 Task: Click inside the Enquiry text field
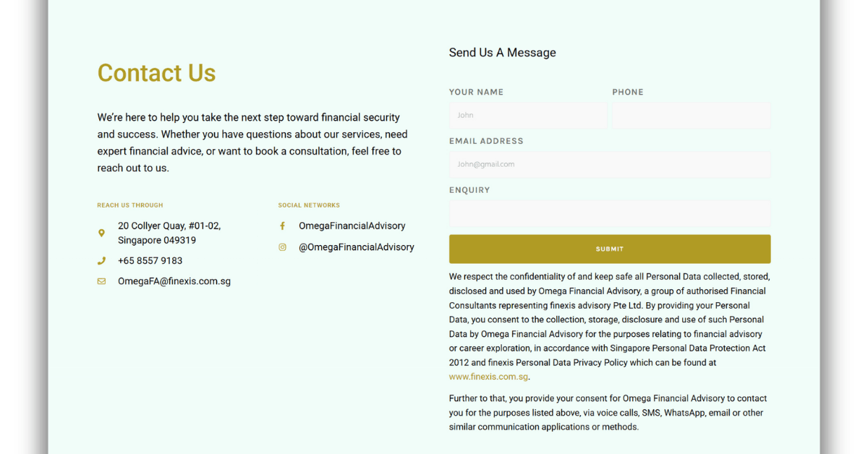pos(610,214)
